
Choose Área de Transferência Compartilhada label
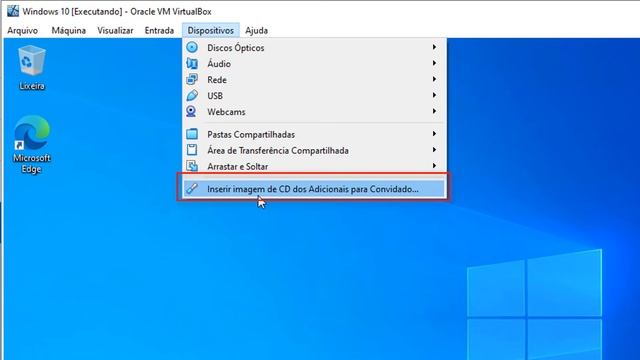(278, 150)
